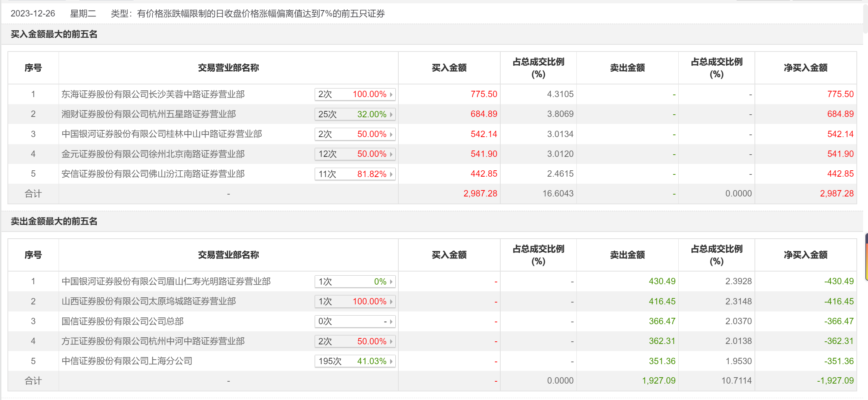Select buy ratio 3.0120 cell
The image size is (868, 400).
560,154
